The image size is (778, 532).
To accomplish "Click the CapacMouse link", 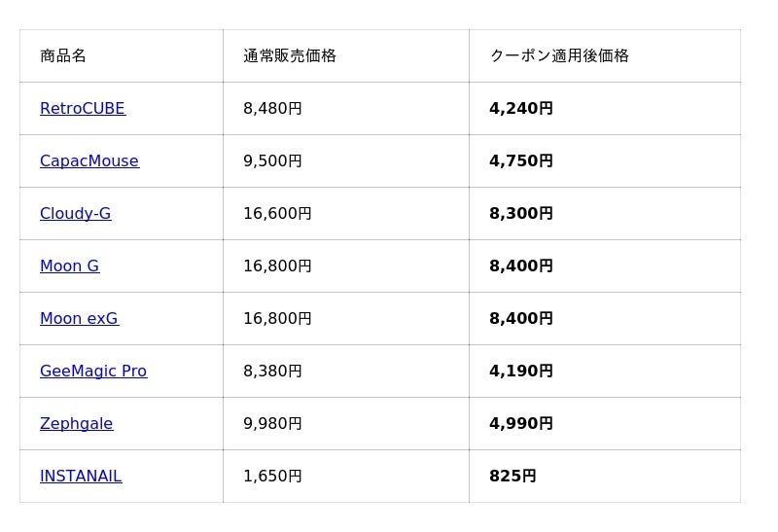I will (89, 161).
